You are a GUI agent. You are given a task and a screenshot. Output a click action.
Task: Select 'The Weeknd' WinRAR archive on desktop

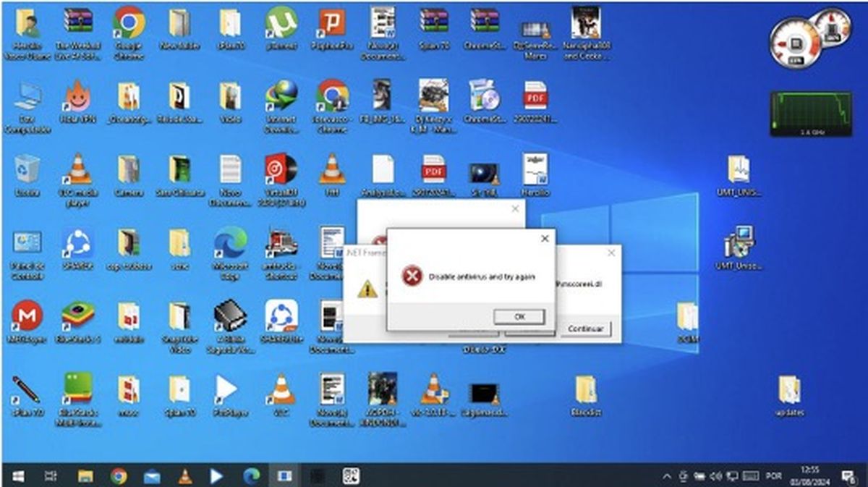[77, 33]
